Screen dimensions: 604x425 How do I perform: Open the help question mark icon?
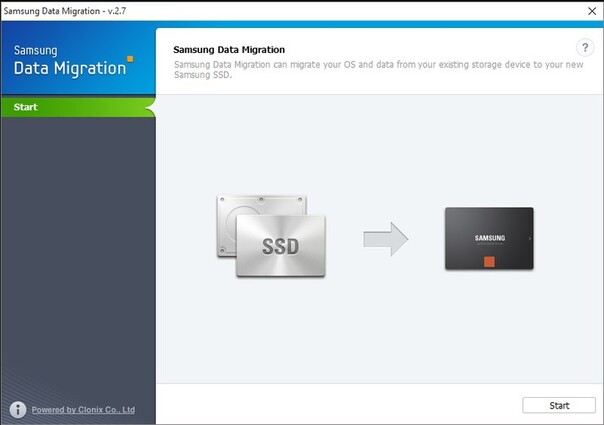pyautogui.click(x=585, y=48)
